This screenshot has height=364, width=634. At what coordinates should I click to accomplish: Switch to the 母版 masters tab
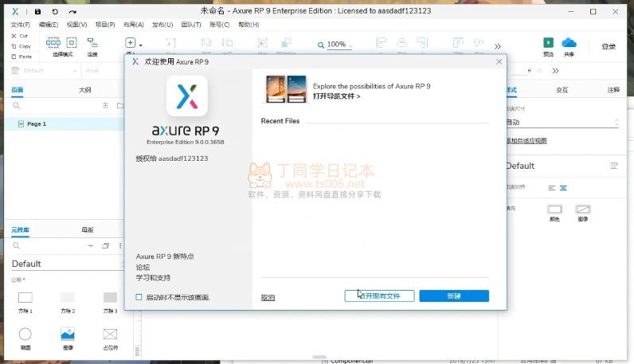tap(88, 229)
